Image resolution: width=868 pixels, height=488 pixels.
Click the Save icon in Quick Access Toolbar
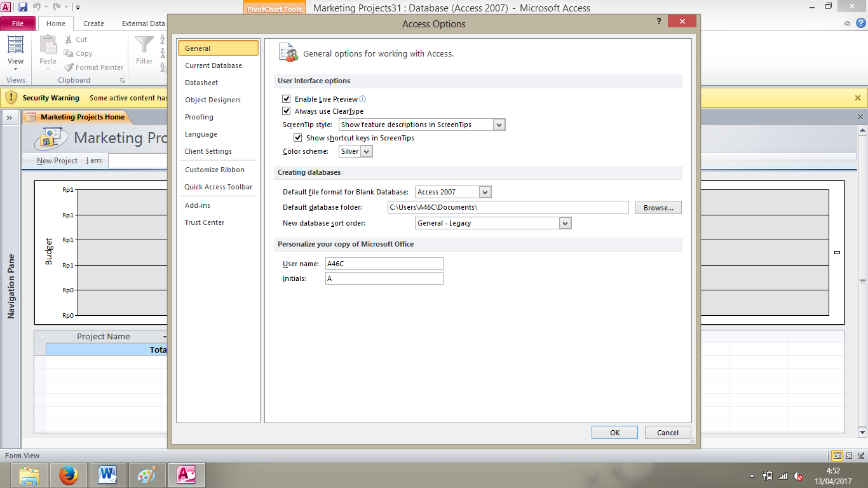(23, 8)
